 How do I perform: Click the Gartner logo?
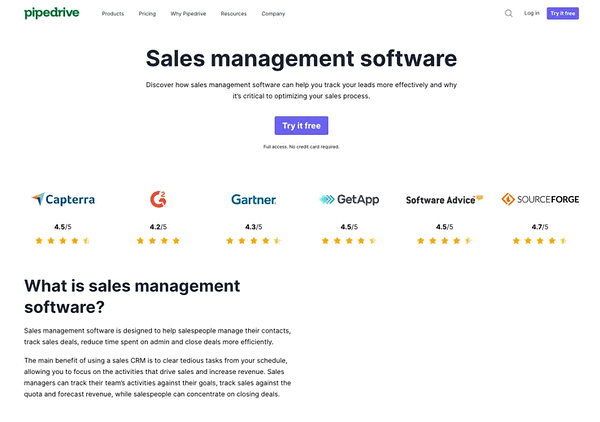[x=254, y=199]
